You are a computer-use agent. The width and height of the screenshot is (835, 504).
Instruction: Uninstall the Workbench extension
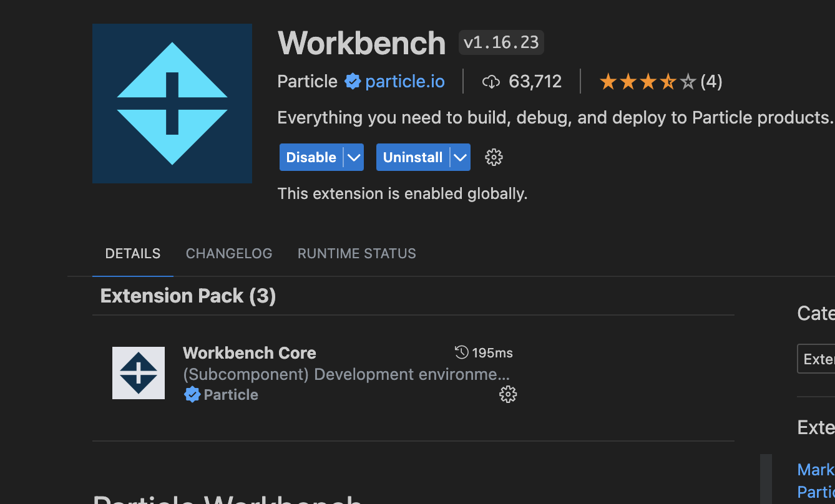point(413,157)
